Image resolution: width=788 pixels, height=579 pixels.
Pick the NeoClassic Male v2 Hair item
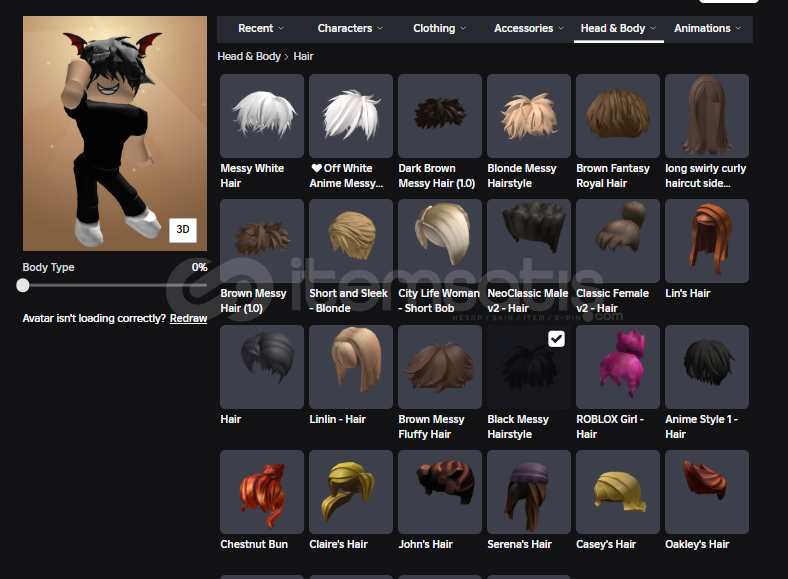[529, 241]
